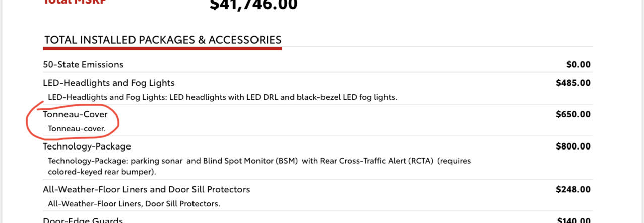
Task: Click the All-Weather-Floor Liners description line
Action: point(134,204)
